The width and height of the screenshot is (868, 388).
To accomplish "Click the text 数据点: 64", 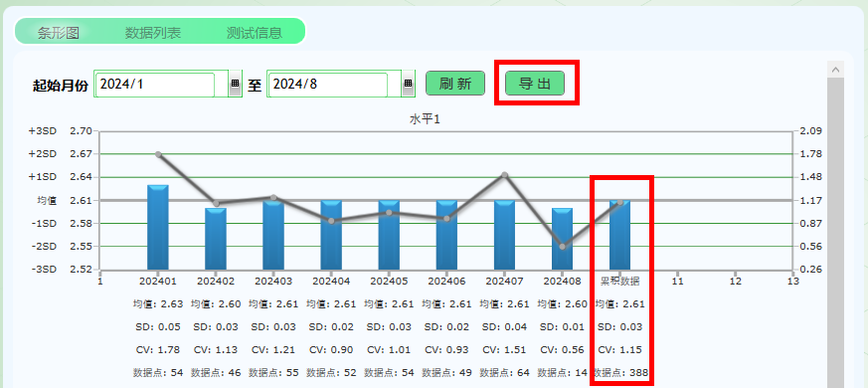I will 504,372.
